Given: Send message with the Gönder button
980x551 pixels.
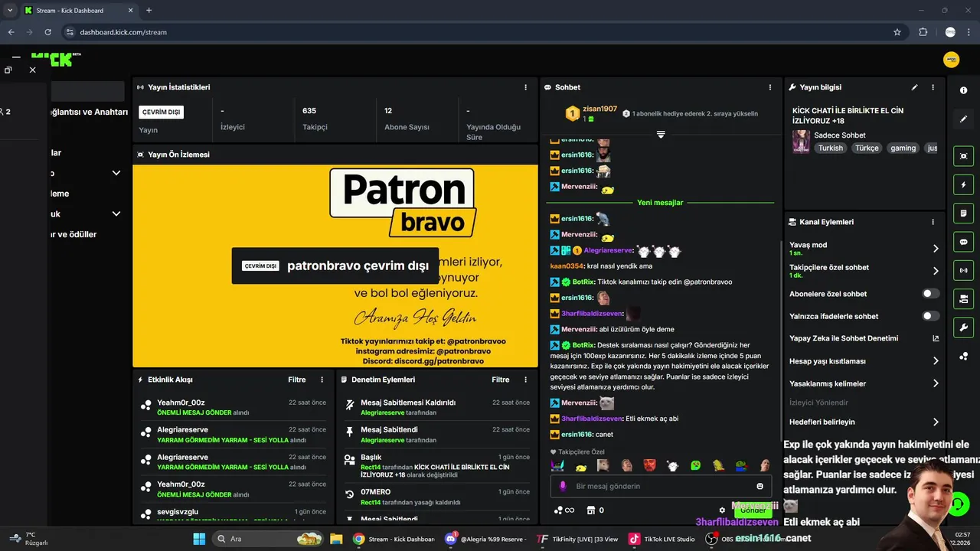Looking at the screenshot, I should (x=753, y=510).
